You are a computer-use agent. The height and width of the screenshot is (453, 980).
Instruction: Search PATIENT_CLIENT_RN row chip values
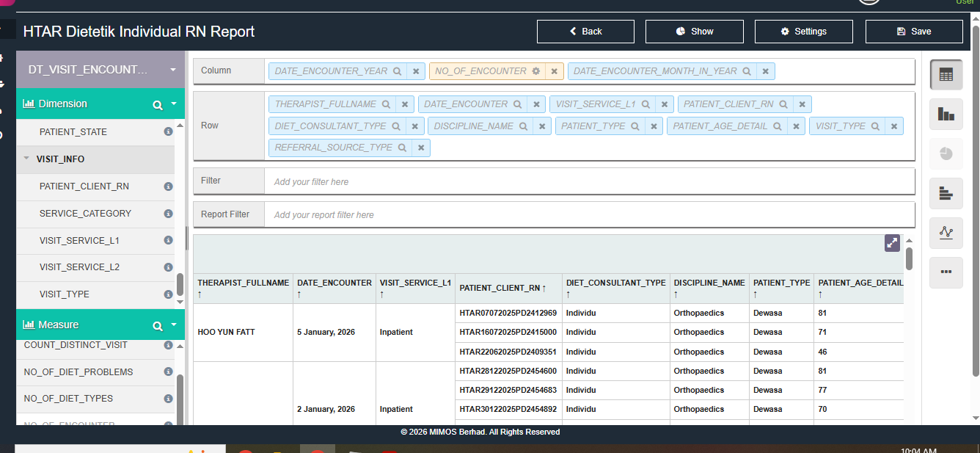pyautogui.click(x=783, y=104)
